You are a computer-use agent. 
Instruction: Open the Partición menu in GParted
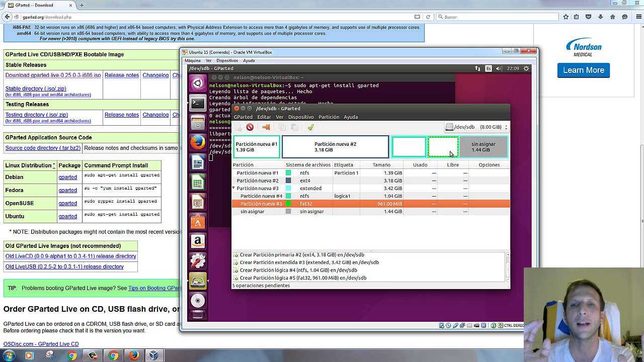pyautogui.click(x=329, y=117)
